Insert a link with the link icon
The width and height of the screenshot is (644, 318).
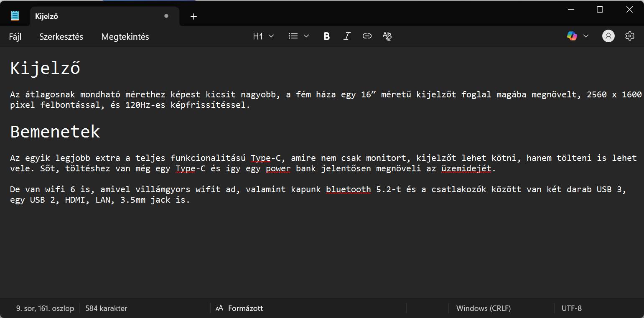pos(367,36)
